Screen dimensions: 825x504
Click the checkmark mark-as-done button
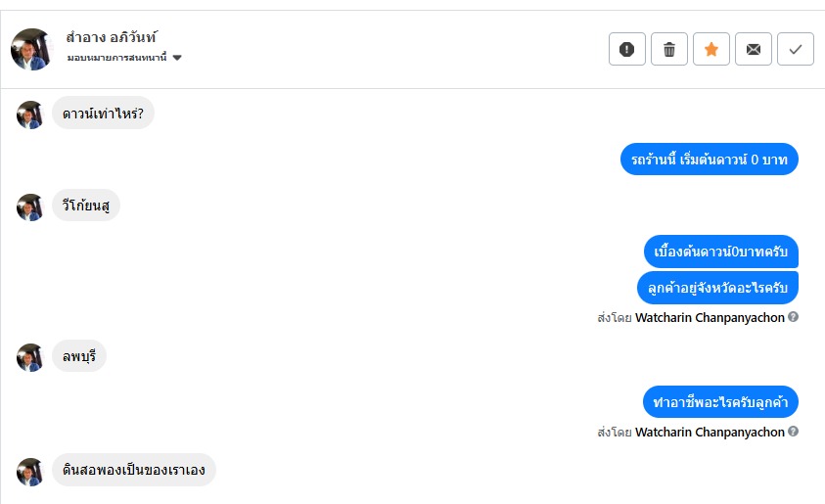tap(796, 49)
